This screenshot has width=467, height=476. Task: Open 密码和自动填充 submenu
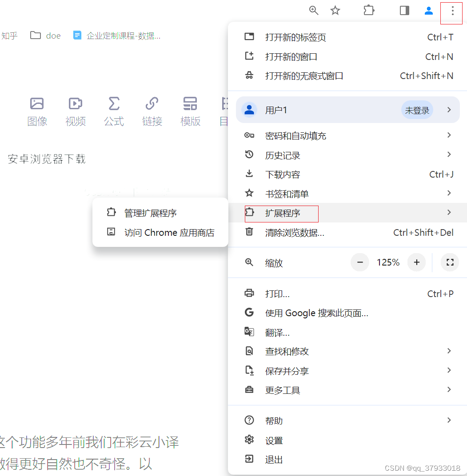347,136
